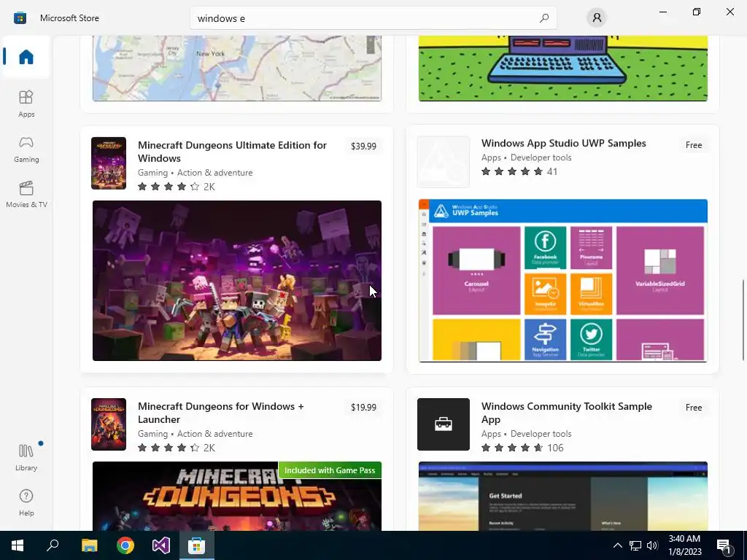Open the taskbar clock showing 3:40 AM

tap(684, 545)
